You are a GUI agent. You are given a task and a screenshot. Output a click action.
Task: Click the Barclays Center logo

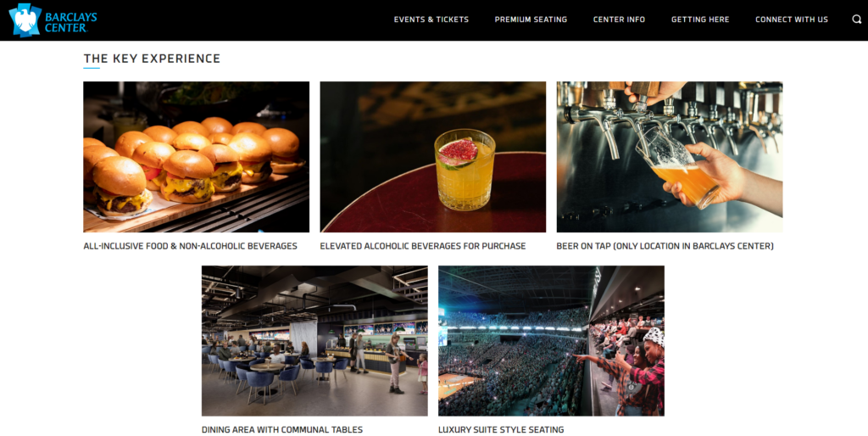tap(53, 20)
